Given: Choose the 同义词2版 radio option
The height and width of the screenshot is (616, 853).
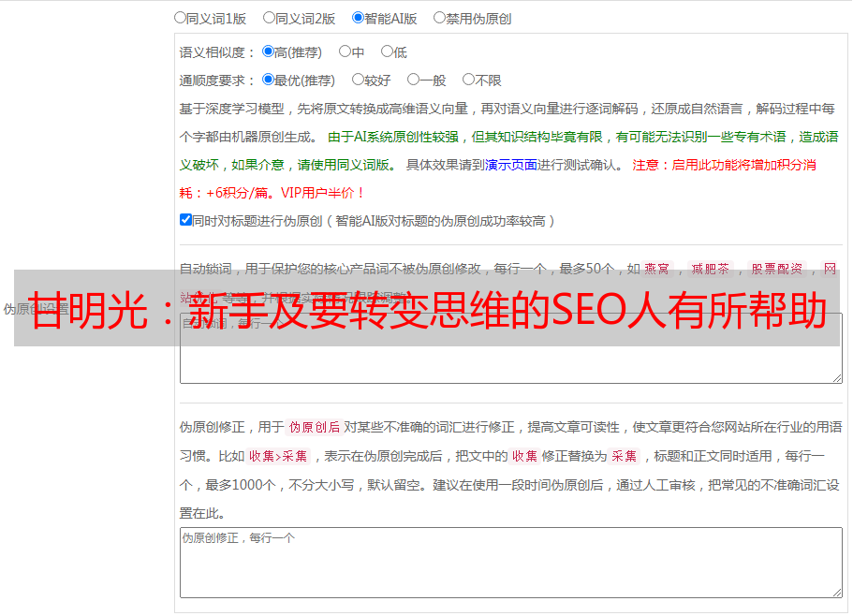Looking at the screenshot, I should (269, 17).
